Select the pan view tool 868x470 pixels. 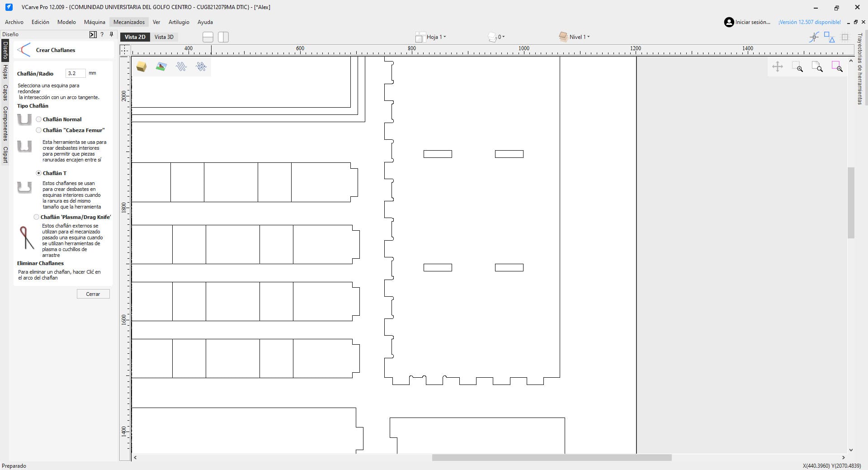[x=777, y=66]
